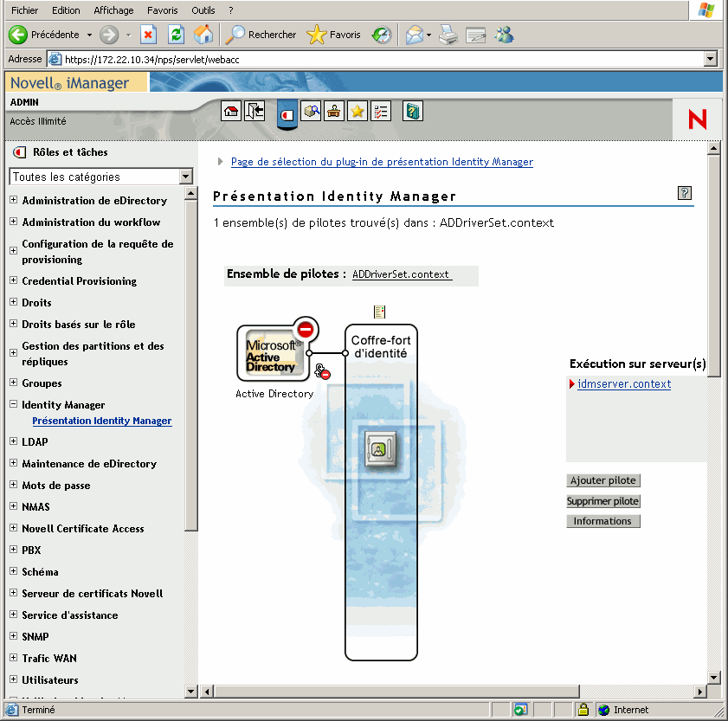Open the View Objects magnifier icon
The width and height of the screenshot is (728, 721).
coord(311,113)
